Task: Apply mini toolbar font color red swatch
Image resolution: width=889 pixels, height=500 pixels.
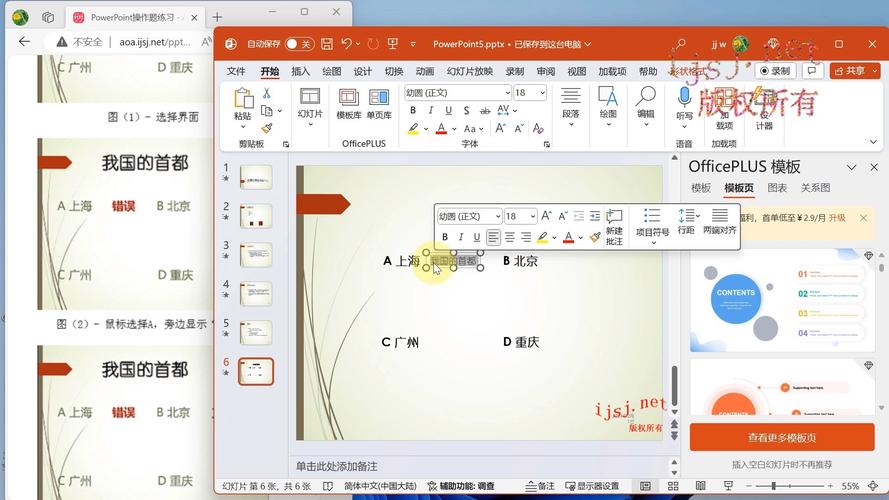Action: pos(569,237)
